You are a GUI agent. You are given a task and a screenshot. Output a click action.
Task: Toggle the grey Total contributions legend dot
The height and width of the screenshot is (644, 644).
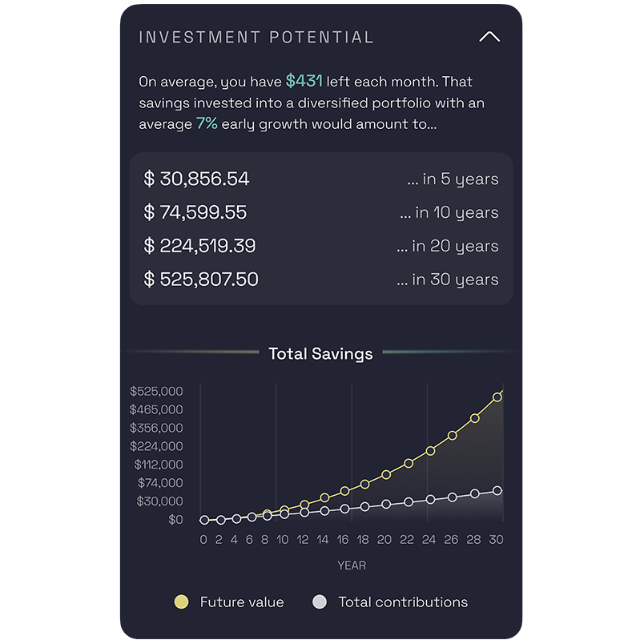(x=320, y=602)
